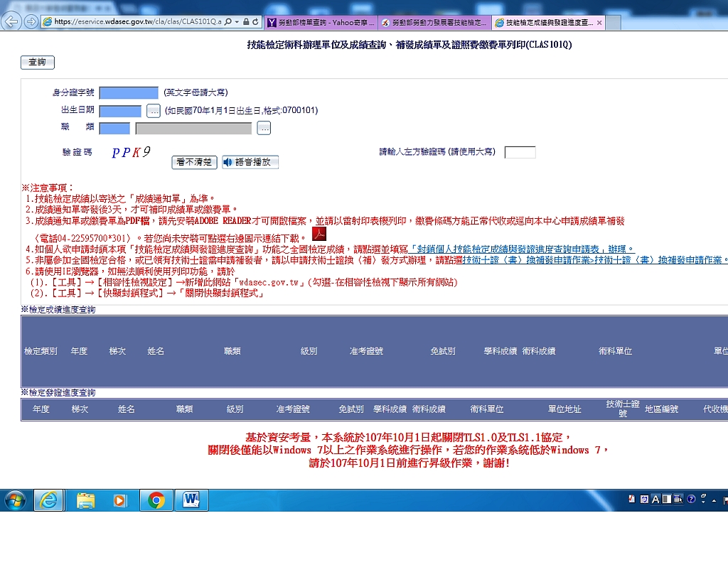
Task: Open Google Chrome from the taskbar
Action: (156, 500)
